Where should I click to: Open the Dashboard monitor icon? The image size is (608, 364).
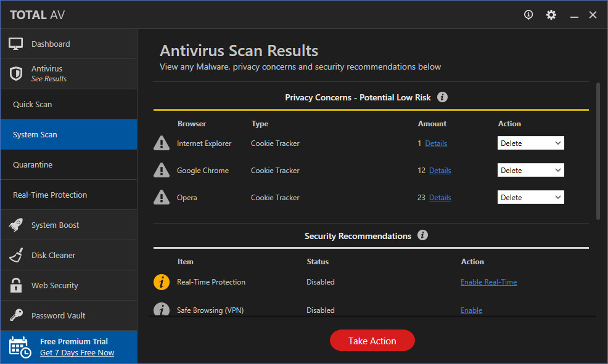[16, 44]
